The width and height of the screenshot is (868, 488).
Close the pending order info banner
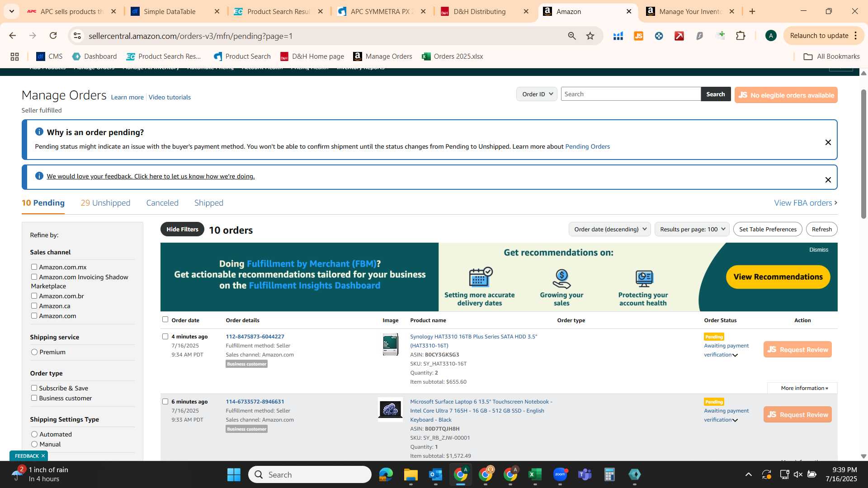point(828,142)
